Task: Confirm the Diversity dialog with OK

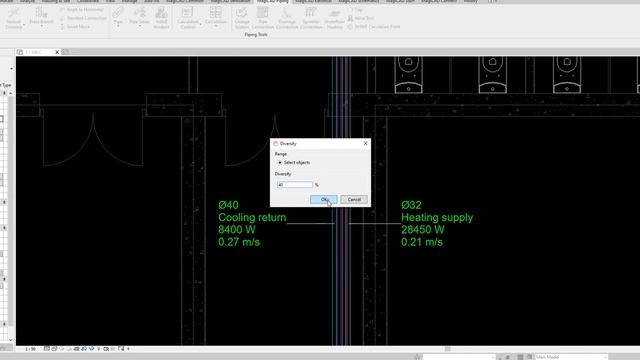Action: click(324, 200)
